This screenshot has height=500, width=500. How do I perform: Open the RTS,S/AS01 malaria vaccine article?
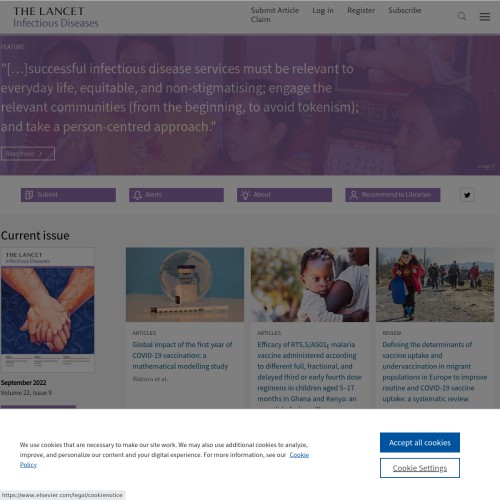[x=309, y=372]
